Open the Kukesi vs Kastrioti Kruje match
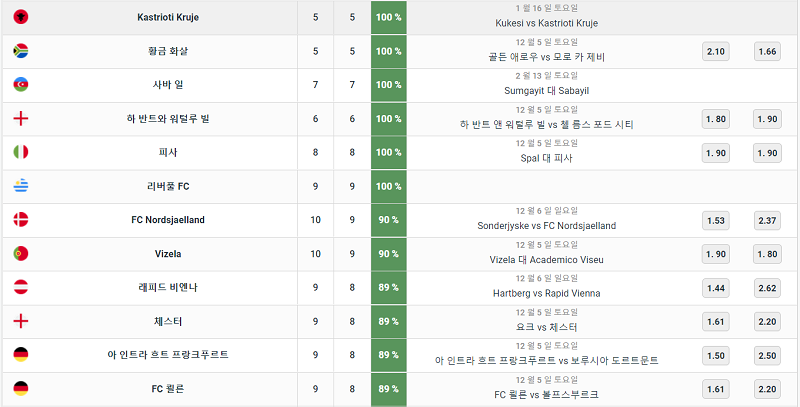800x407 pixels. 546,23
